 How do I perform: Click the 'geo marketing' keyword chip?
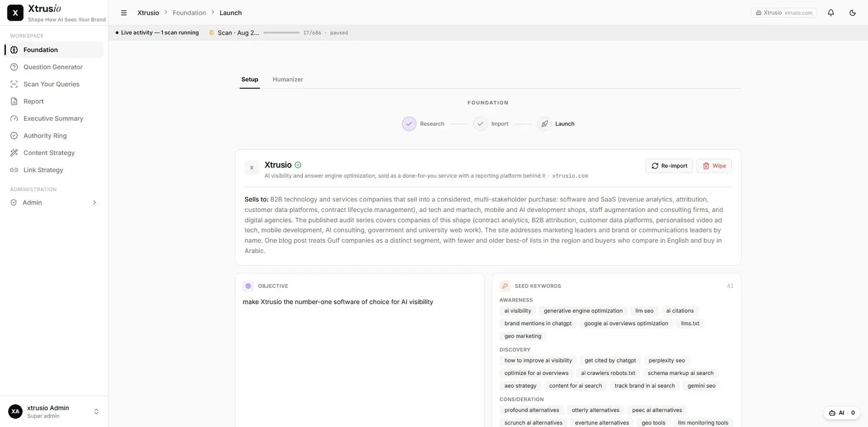523,336
